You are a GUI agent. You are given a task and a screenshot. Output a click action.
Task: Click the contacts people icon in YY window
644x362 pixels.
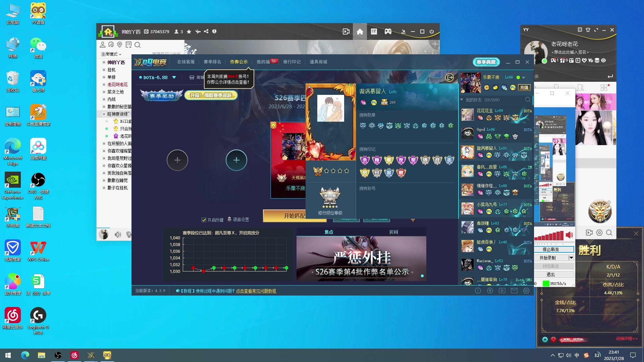(580, 87)
